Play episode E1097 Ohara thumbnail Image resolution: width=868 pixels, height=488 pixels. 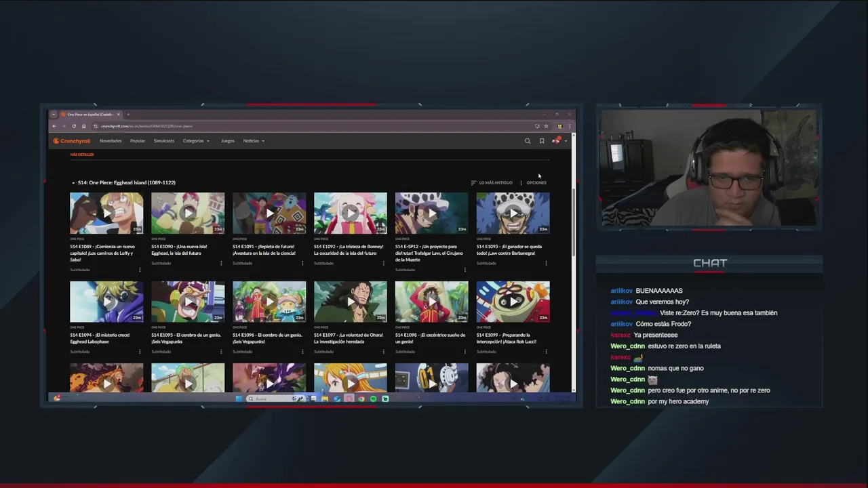coord(351,302)
